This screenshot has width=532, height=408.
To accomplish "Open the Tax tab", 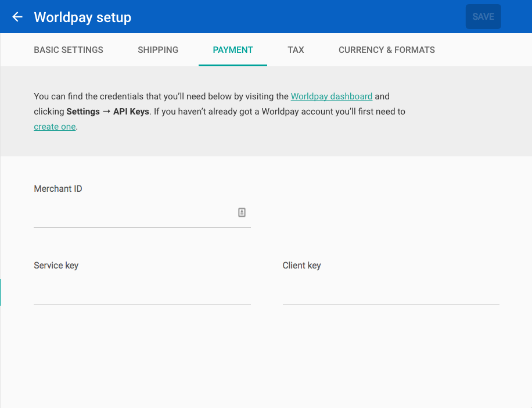I will pos(296,50).
